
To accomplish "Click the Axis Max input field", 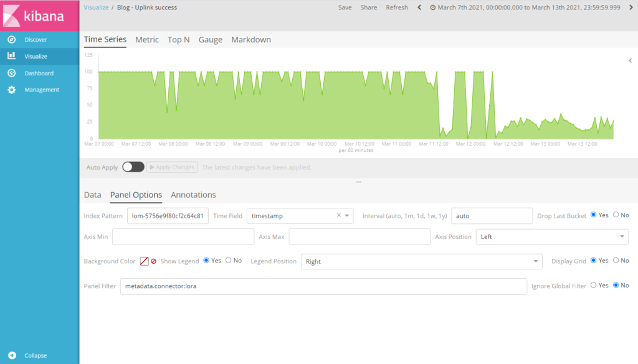I will 359,236.
